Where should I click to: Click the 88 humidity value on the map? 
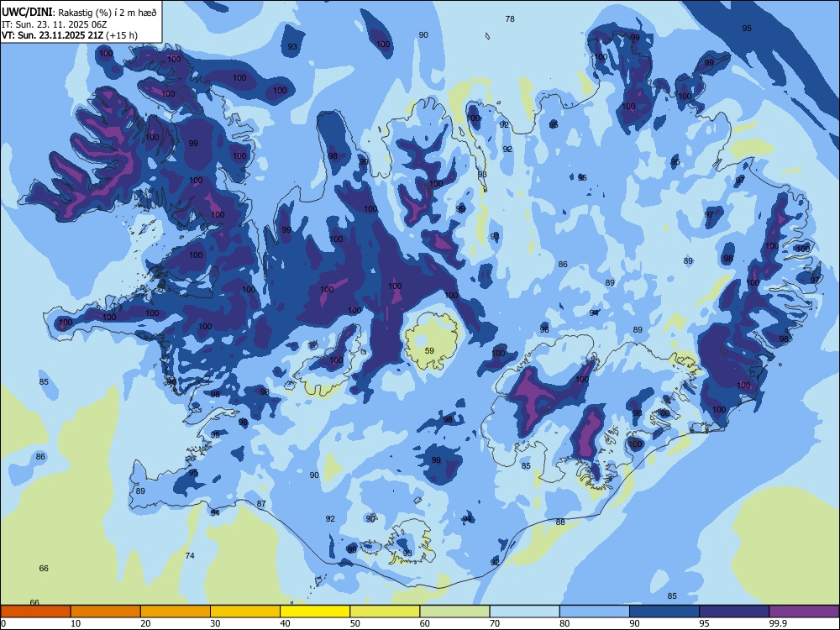point(560,522)
